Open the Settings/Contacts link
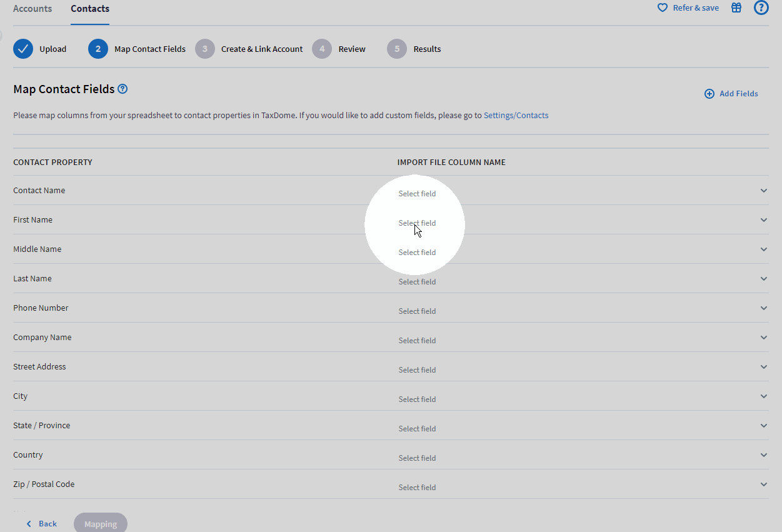Viewport: 782px width, 532px height. click(x=516, y=115)
